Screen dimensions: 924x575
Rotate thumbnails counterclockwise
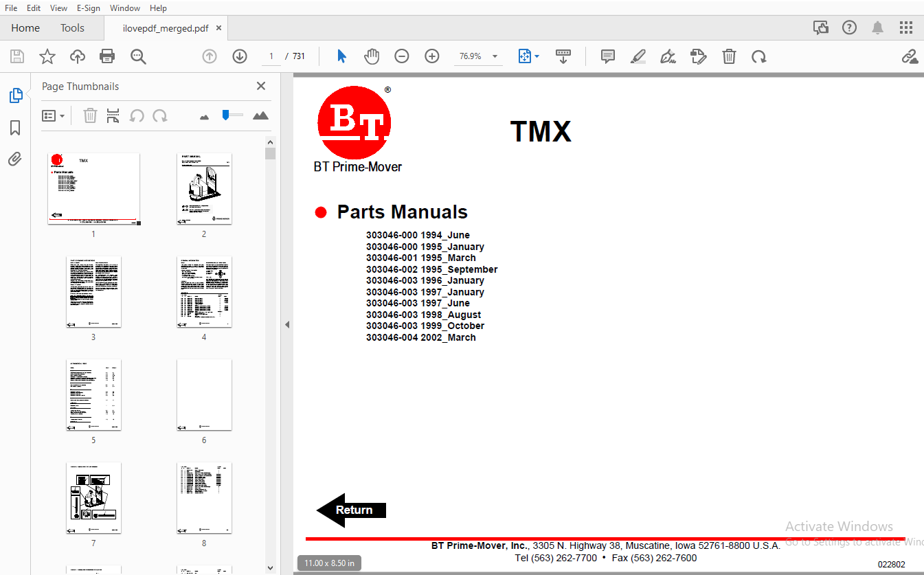click(137, 115)
